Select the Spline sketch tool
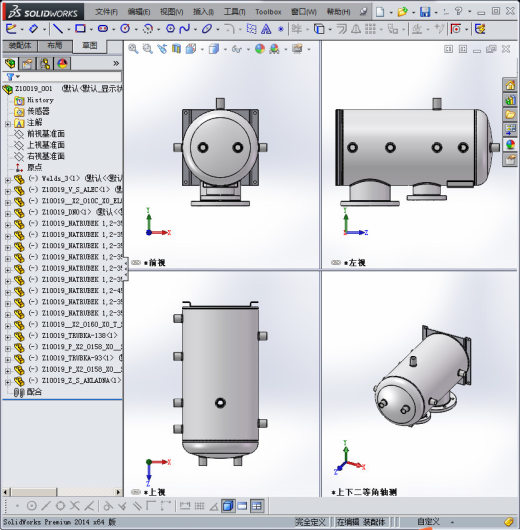The image size is (520, 530). 185,29
